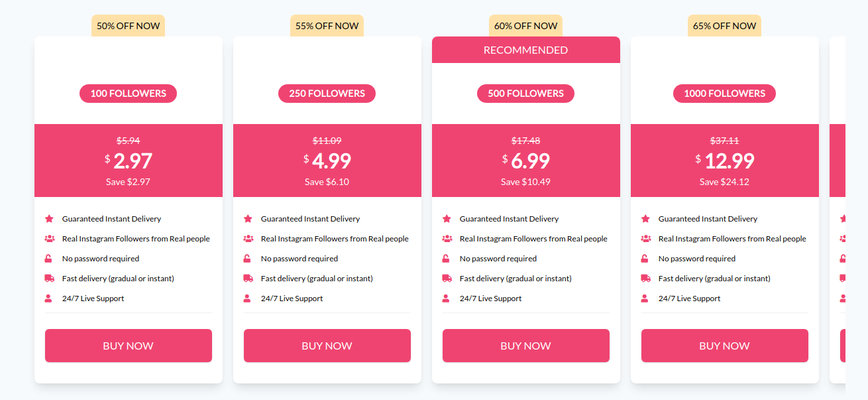The height and width of the screenshot is (400, 868).
Task: Click the delivery truck icon in 1000 Followers plan
Action: click(645, 279)
